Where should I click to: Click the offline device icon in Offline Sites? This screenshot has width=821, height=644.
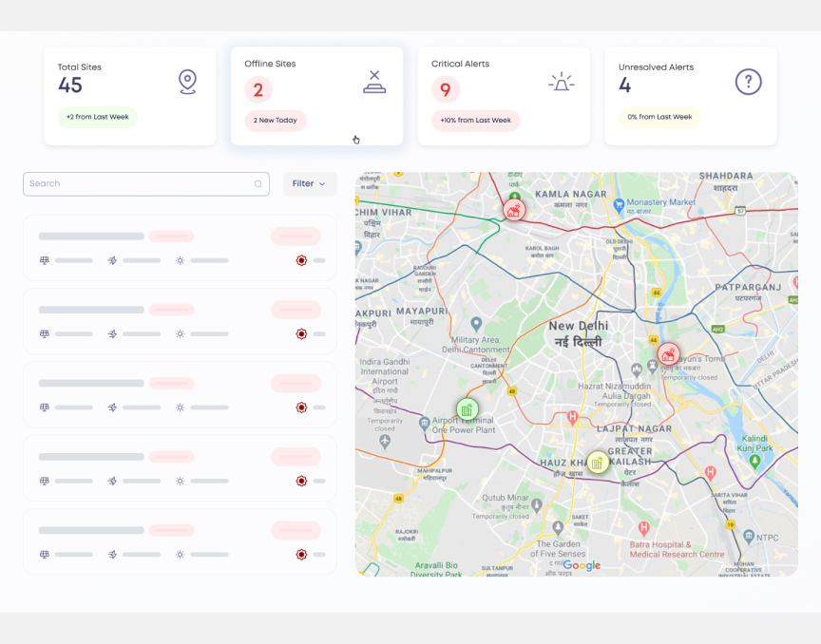[374, 82]
